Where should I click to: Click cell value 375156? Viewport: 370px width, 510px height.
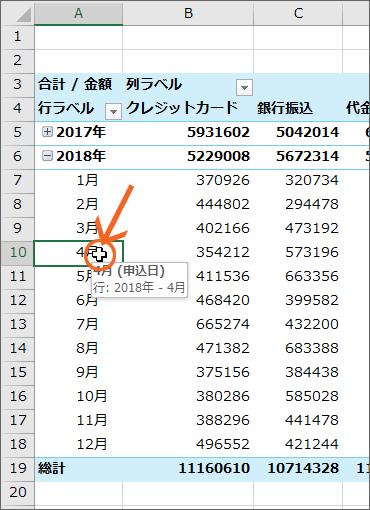click(223, 372)
